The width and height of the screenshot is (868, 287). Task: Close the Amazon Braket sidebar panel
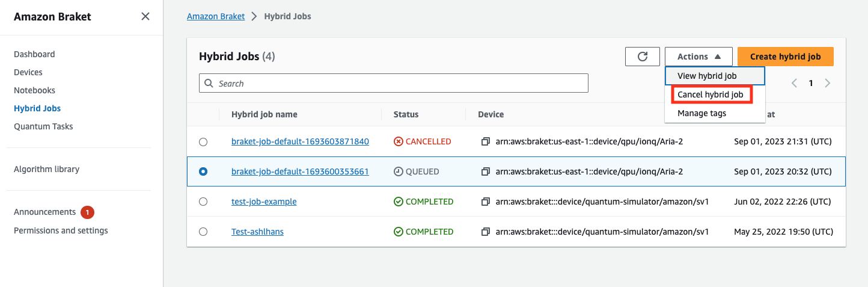145,17
